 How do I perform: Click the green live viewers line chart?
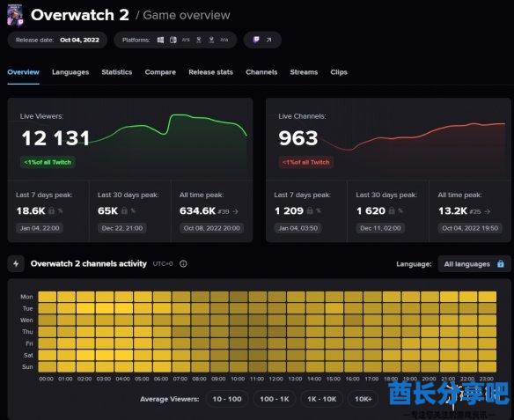(x=169, y=129)
